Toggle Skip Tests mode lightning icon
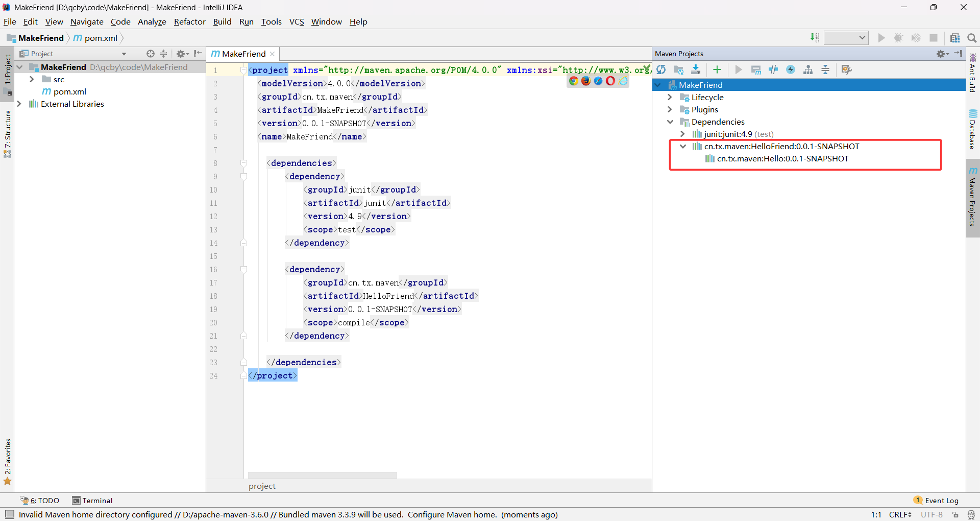 pyautogui.click(x=791, y=69)
